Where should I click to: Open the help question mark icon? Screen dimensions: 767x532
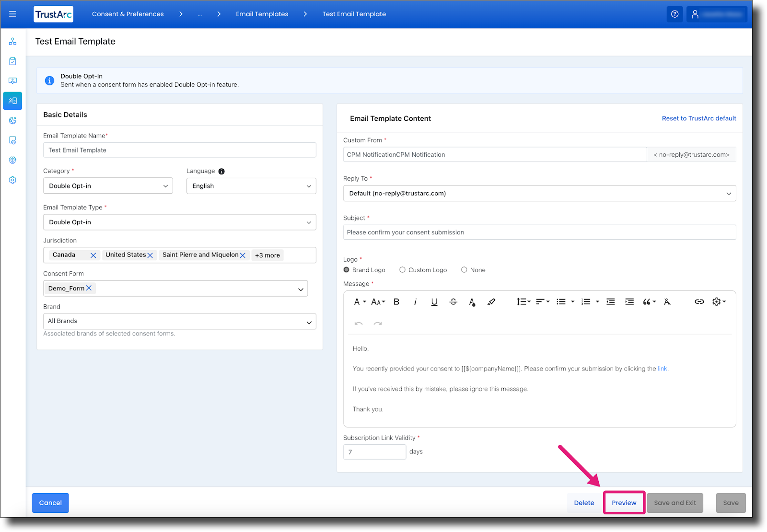[674, 14]
